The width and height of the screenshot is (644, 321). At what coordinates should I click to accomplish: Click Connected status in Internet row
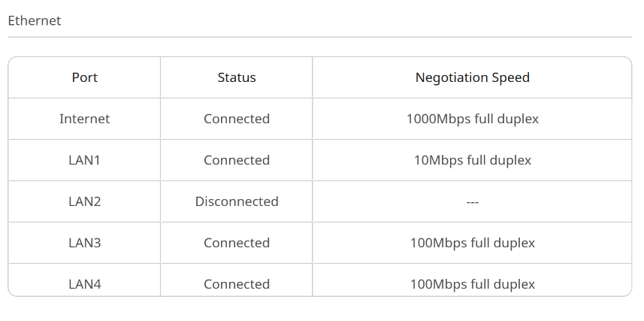[237, 119]
